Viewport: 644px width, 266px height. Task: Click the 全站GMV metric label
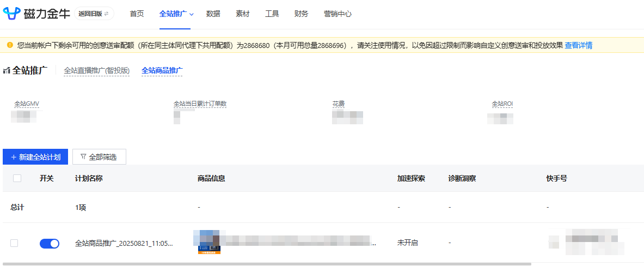click(x=27, y=104)
